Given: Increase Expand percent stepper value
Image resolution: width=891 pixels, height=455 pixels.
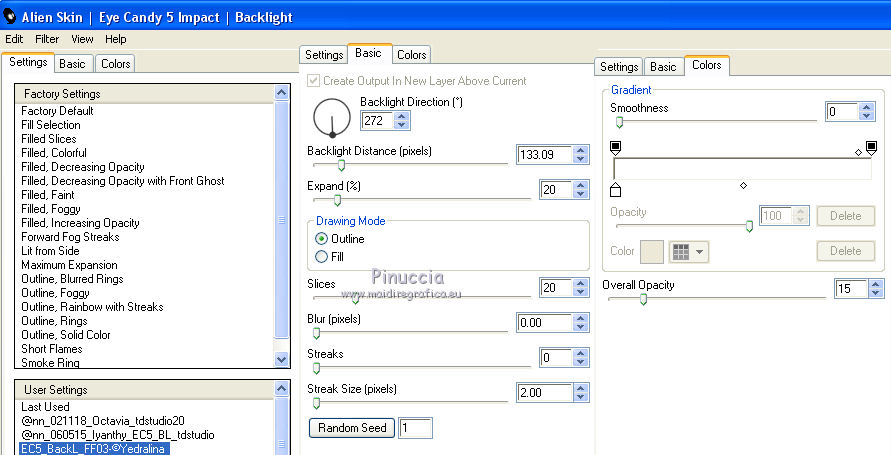Looking at the screenshot, I should pyautogui.click(x=580, y=185).
